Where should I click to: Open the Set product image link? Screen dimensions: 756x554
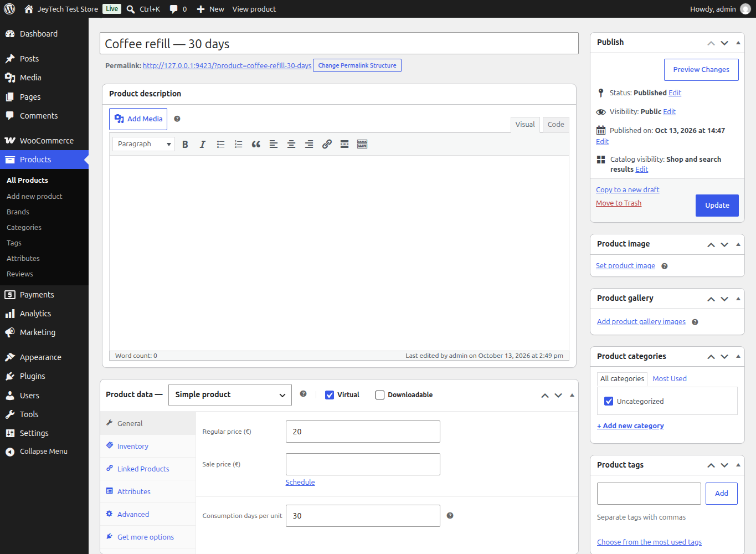(x=625, y=266)
